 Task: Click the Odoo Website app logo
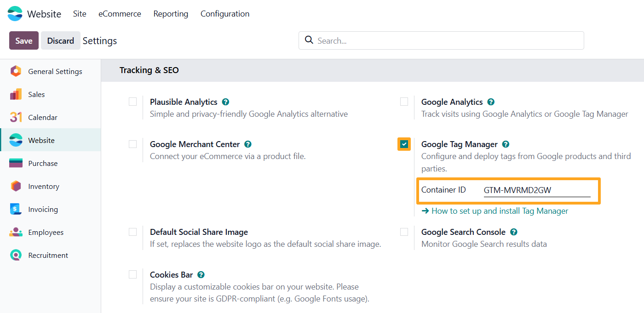coord(15,14)
